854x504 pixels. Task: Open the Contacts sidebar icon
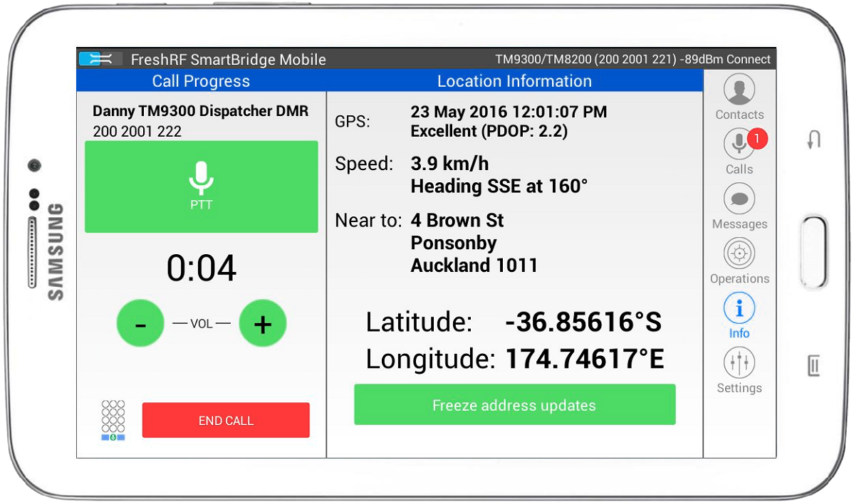pos(739,90)
